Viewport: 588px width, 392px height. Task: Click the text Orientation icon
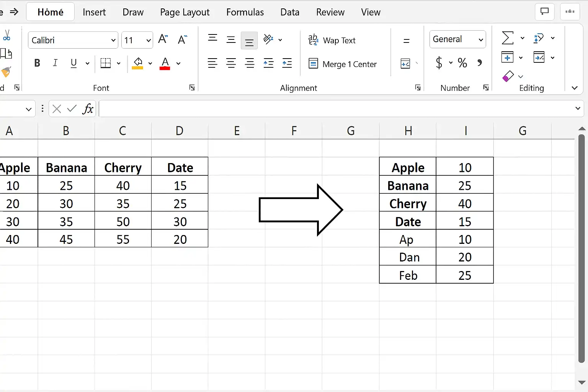(x=269, y=39)
